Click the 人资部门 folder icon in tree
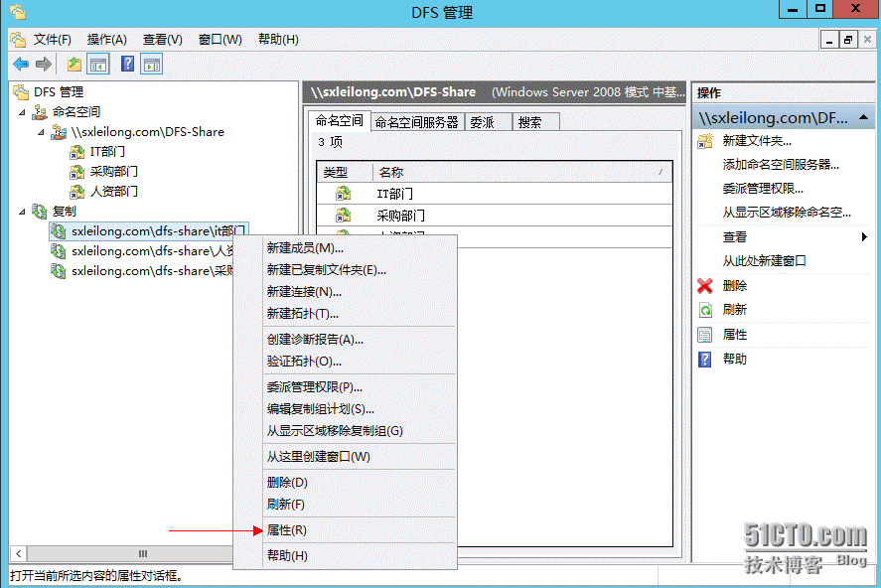881x588 pixels. (76, 192)
